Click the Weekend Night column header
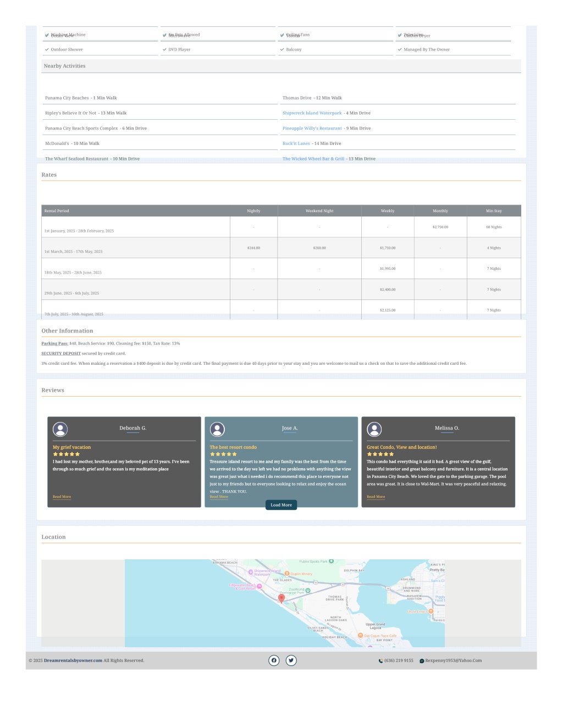The image size is (563, 728). tap(319, 211)
